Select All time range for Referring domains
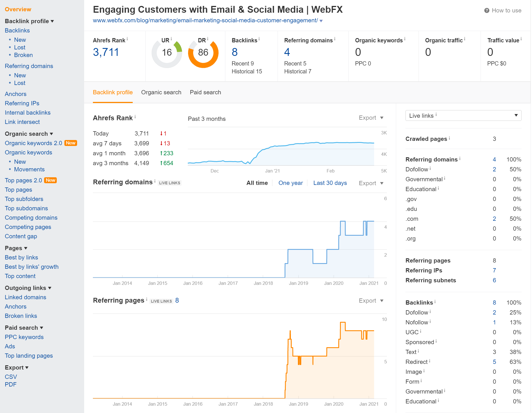Screen dimensions: 532x413 [257, 183]
